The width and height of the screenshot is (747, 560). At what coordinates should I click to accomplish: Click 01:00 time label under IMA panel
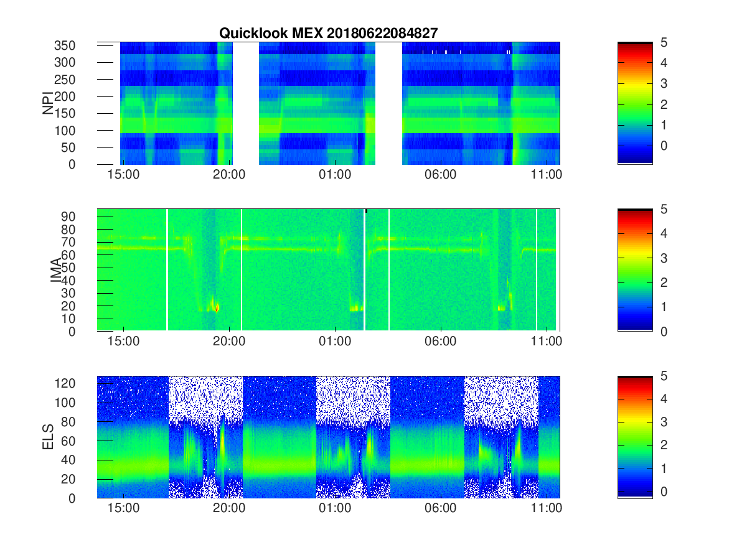[x=335, y=342]
